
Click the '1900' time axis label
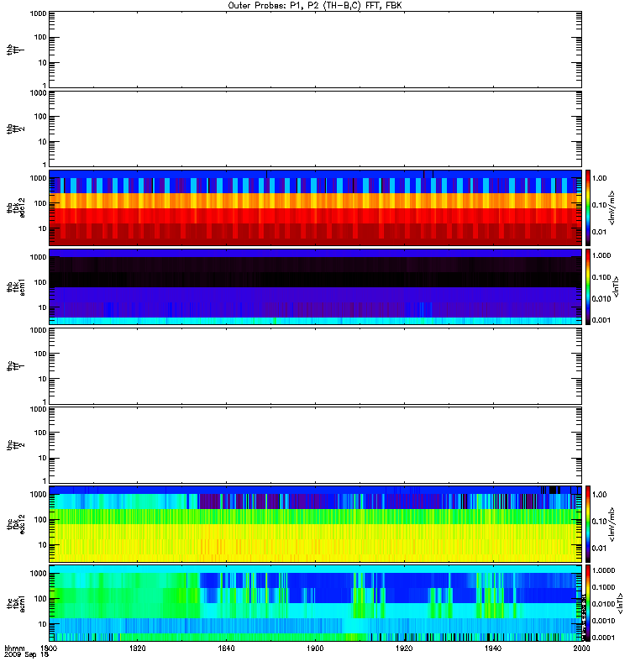tap(316, 648)
